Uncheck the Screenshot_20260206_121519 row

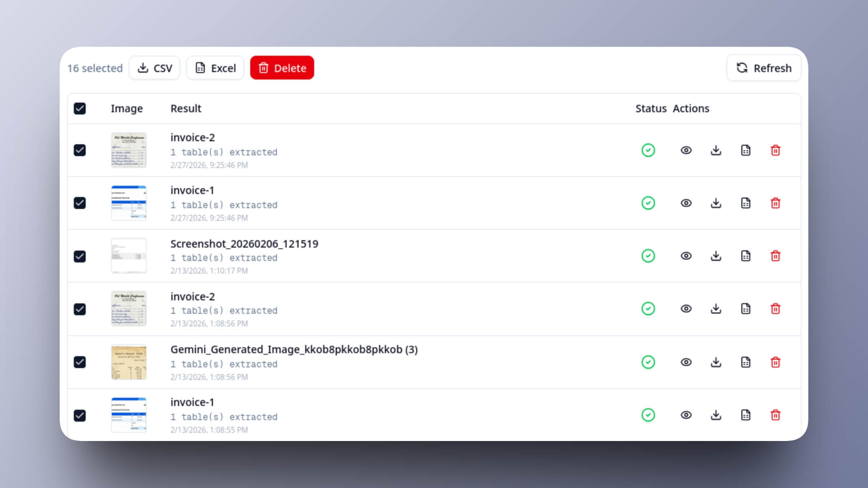(80, 256)
